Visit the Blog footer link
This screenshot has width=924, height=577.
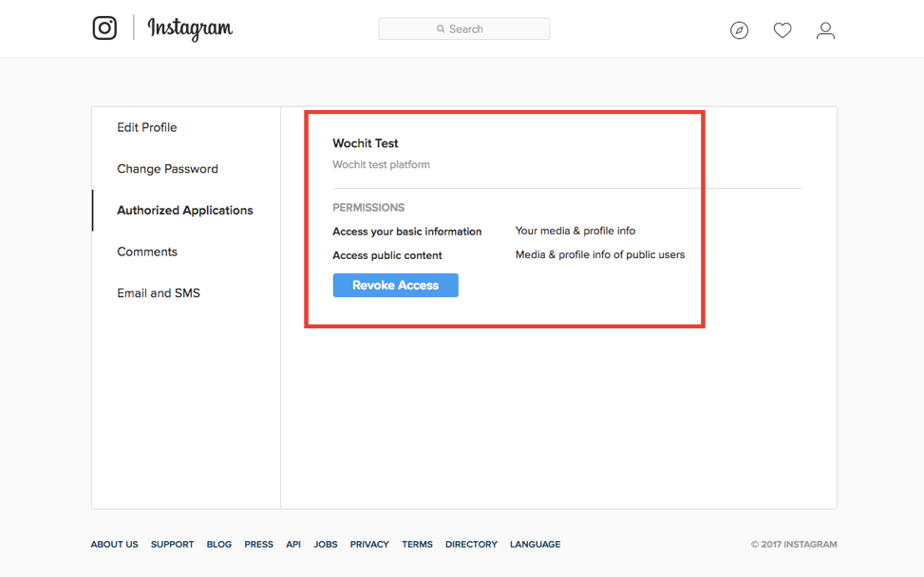tap(219, 544)
